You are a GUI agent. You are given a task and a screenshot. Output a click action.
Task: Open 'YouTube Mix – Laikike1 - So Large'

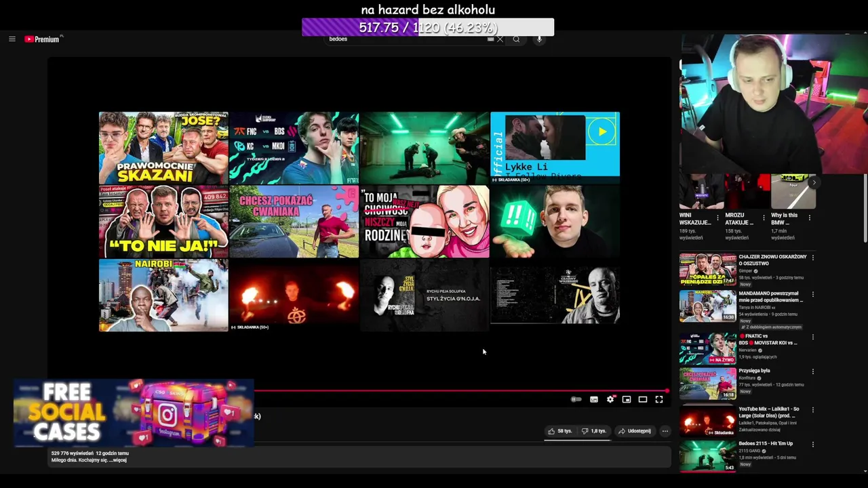769,412
